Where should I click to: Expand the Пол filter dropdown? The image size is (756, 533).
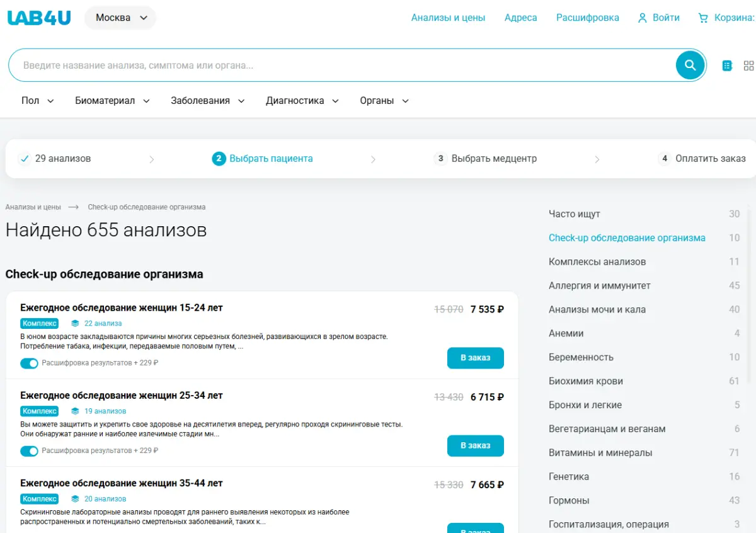(x=38, y=101)
